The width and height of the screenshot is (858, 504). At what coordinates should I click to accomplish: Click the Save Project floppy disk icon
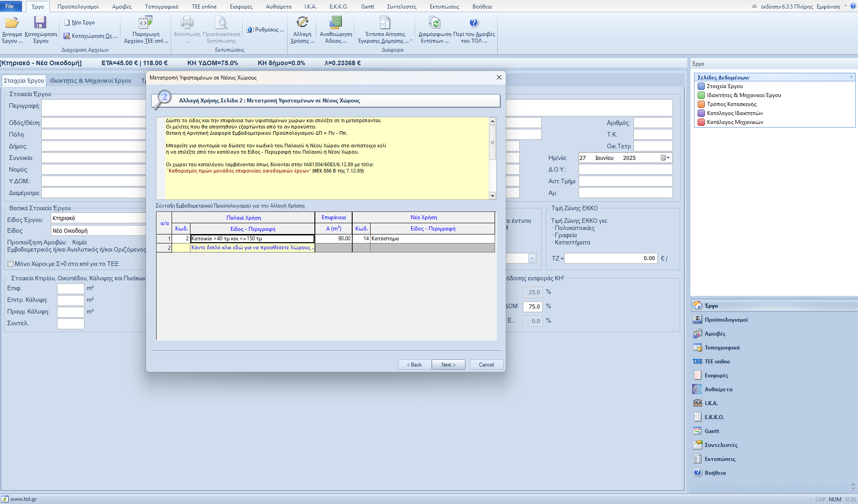[x=40, y=23]
